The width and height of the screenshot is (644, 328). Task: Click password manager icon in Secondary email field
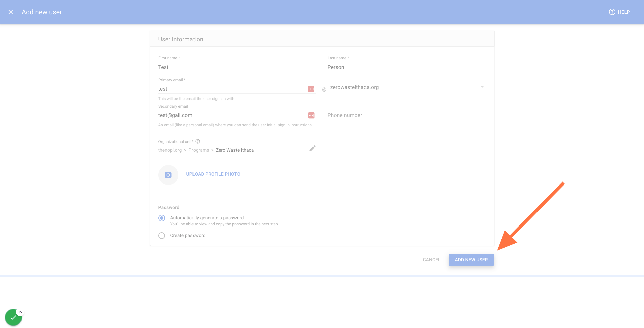(311, 115)
